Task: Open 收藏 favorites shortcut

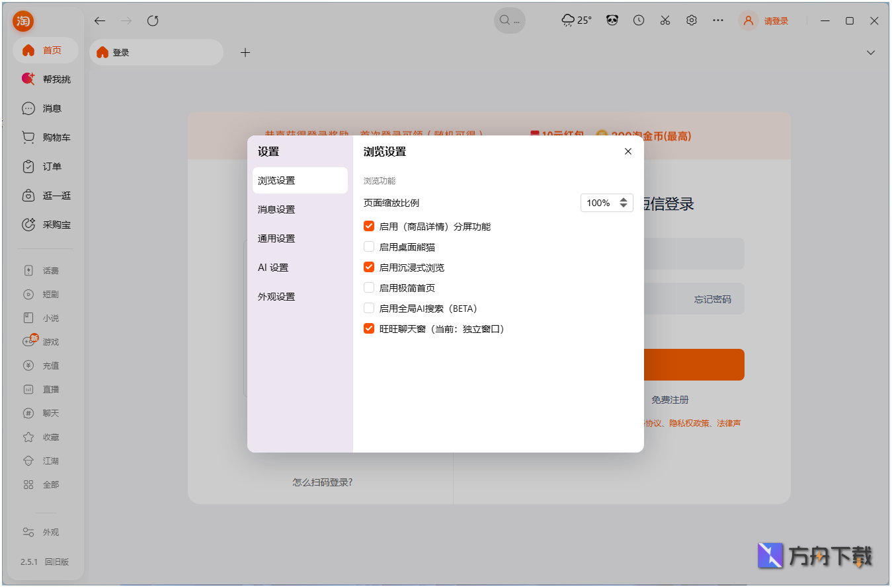Action: [x=42, y=437]
